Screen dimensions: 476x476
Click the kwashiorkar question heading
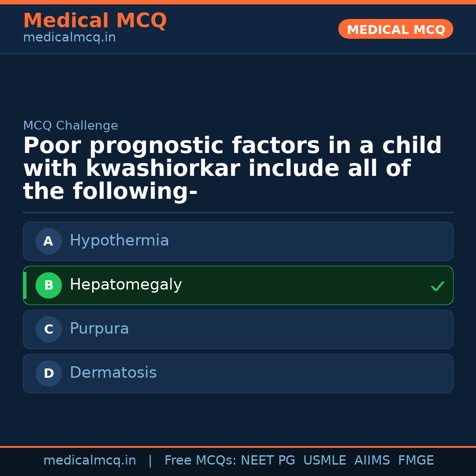coord(232,169)
